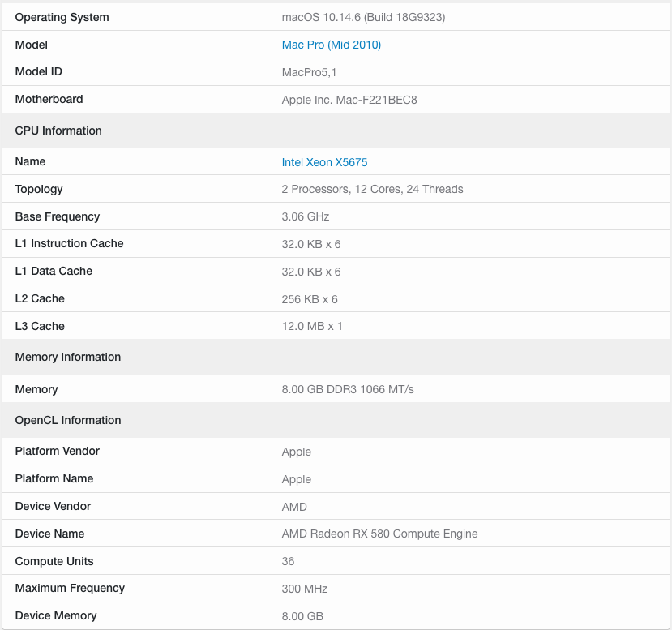This screenshot has height=630, width=672.
Task: Select the MacPro5,1 value
Action: 309,72
